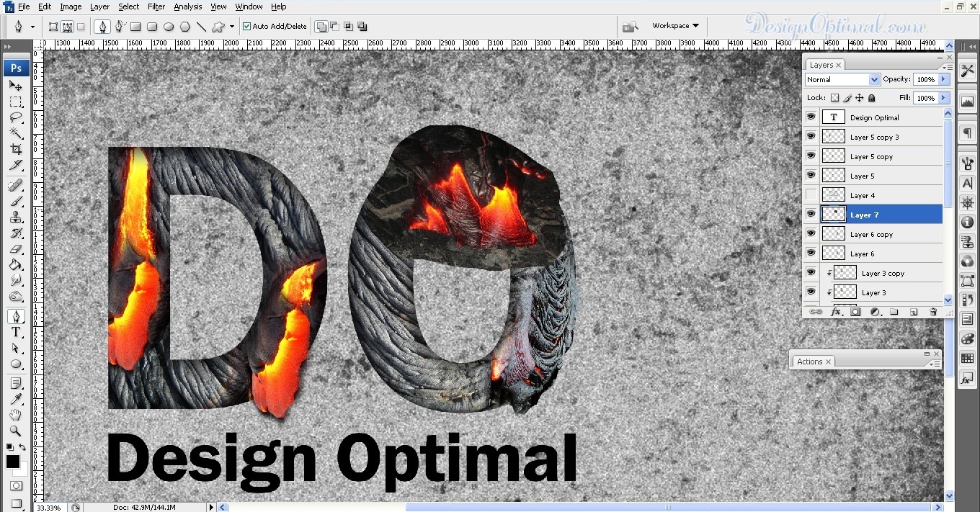Viewport: 980px width, 512px height.
Task: Select the Magic Wand tool
Action: [16, 133]
